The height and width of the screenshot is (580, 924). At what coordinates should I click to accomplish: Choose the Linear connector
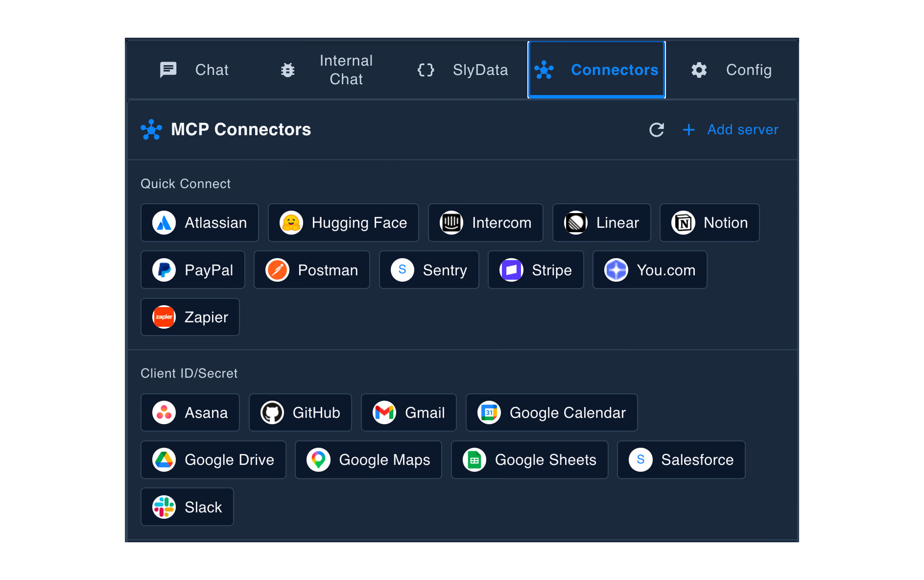[x=602, y=223]
